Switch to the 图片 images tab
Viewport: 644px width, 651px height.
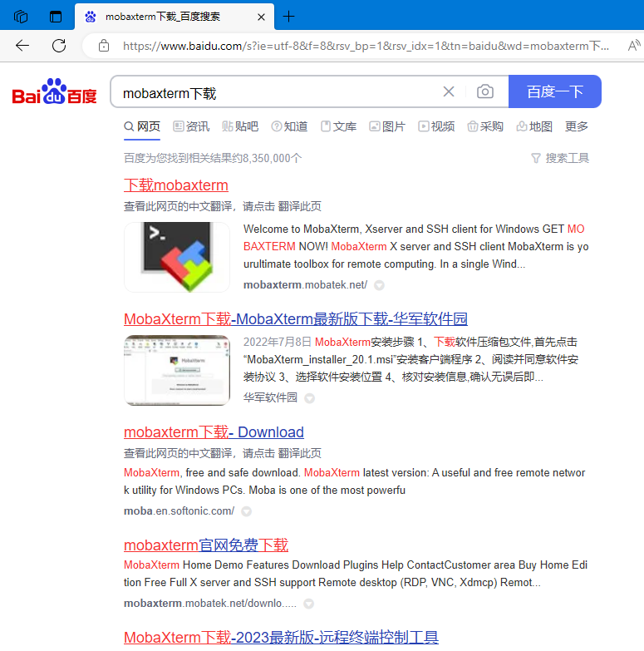[387, 126]
